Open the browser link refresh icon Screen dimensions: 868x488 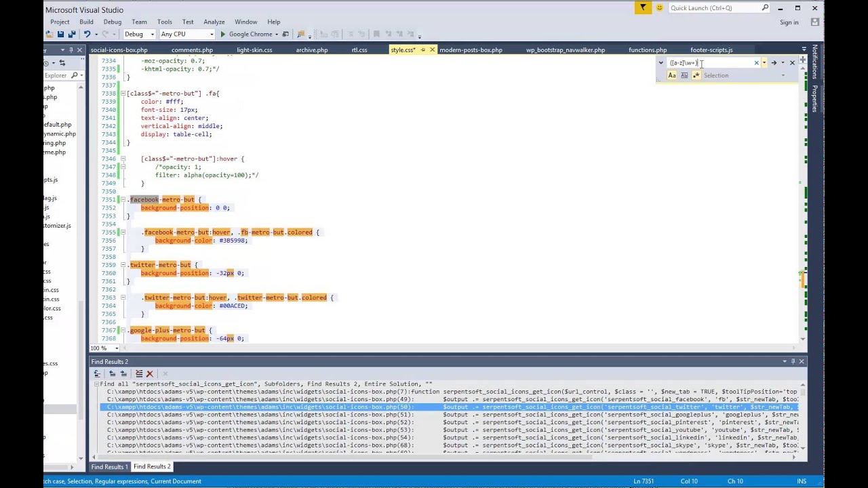pyautogui.click(x=285, y=34)
